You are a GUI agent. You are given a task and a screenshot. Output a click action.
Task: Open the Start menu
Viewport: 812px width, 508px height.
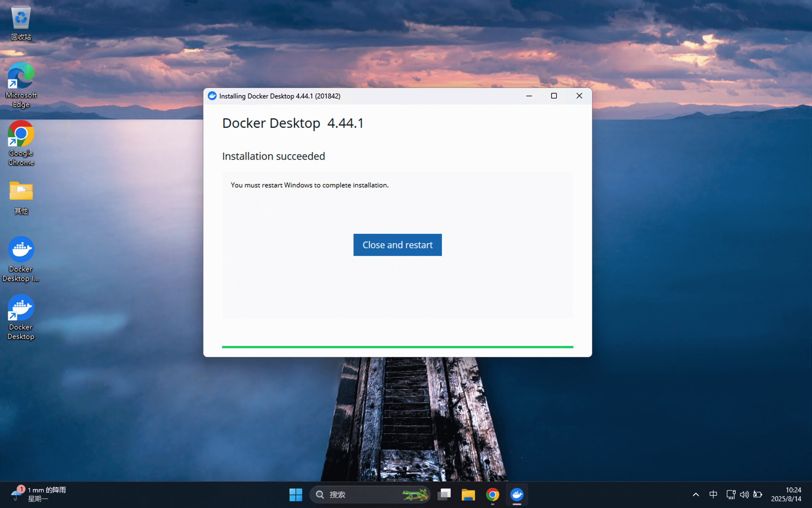(296, 494)
